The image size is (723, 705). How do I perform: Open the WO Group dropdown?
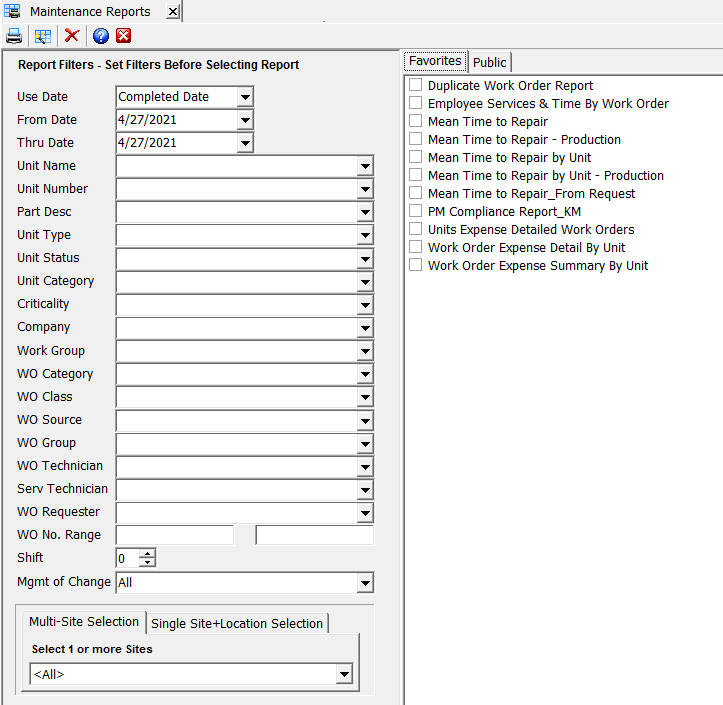(365, 444)
